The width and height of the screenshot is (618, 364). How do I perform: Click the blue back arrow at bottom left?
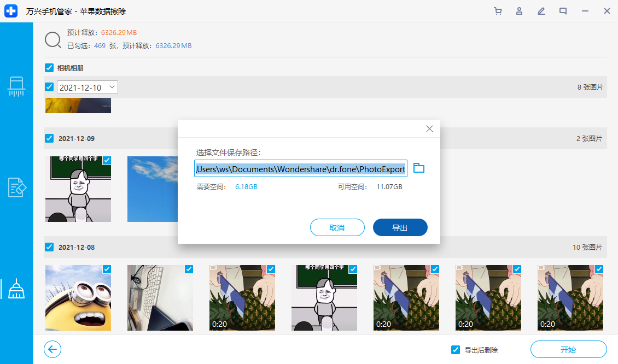click(52, 349)
